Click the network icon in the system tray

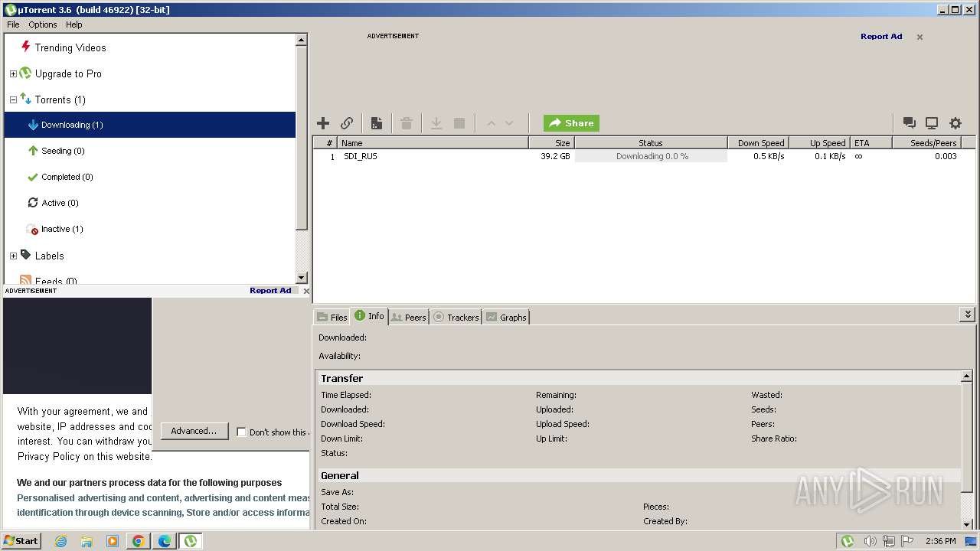889,541
